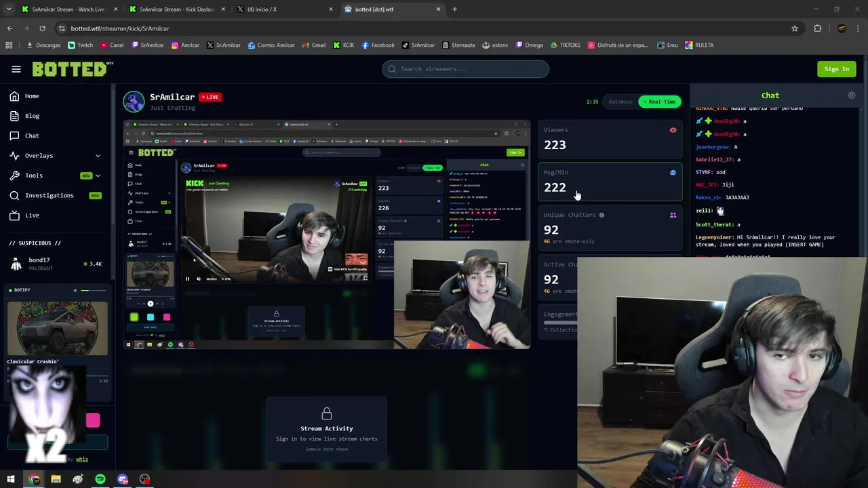The image size is (868, 488).
Task: Open the Omega bookmark
Action: tap(530, 45)
